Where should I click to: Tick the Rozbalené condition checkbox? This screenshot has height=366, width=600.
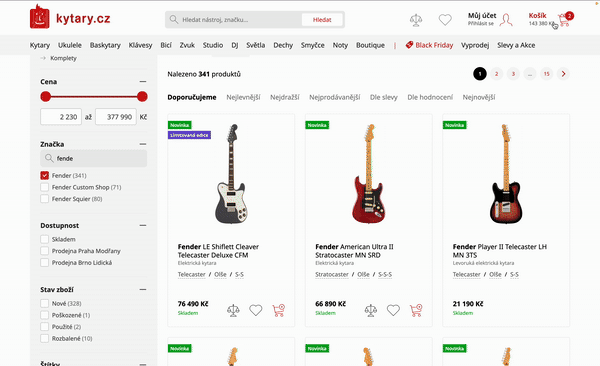click(x=45, y=338)
